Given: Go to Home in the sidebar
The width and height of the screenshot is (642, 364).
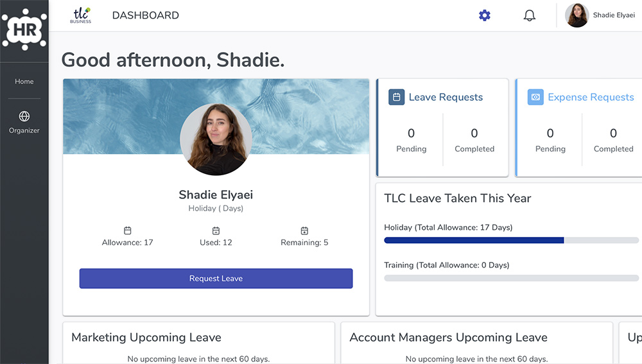Looking at the screenshot, I should click(x=24, y=82).
